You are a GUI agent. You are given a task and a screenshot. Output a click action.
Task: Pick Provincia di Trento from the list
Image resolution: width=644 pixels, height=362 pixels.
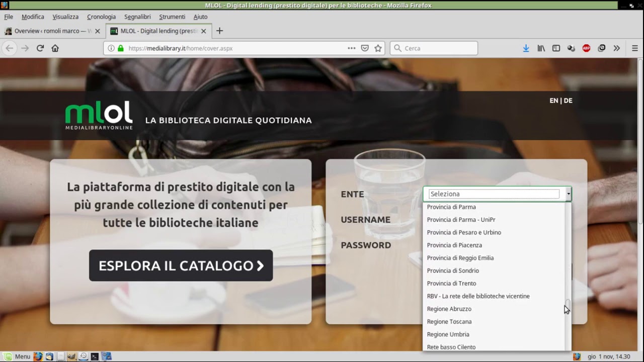tap(494, 283)
